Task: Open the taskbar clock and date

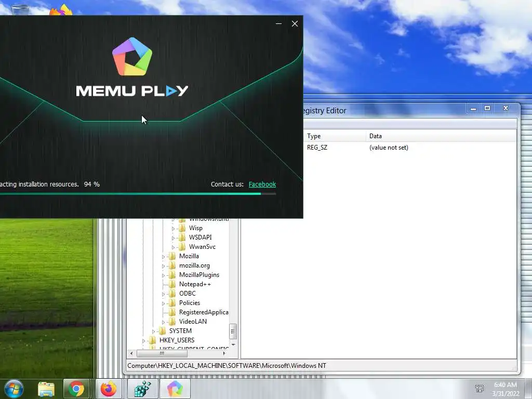Action: [506, 389]
